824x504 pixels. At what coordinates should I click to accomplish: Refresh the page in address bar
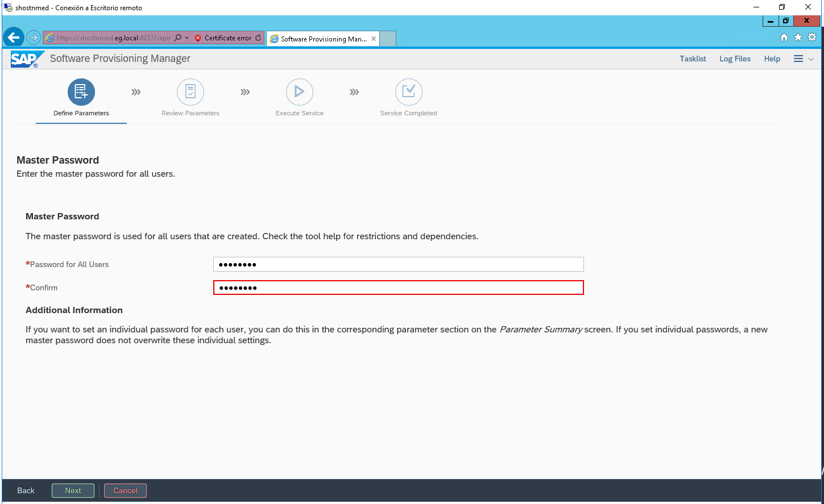click(x=258, y=38)
